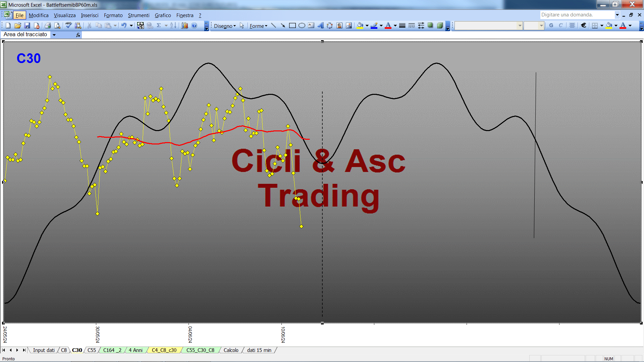This screenshot has height=362, width=644.
Task: Switch to the C4_C8_c30 sheet tab
Action: pos(164,350)
